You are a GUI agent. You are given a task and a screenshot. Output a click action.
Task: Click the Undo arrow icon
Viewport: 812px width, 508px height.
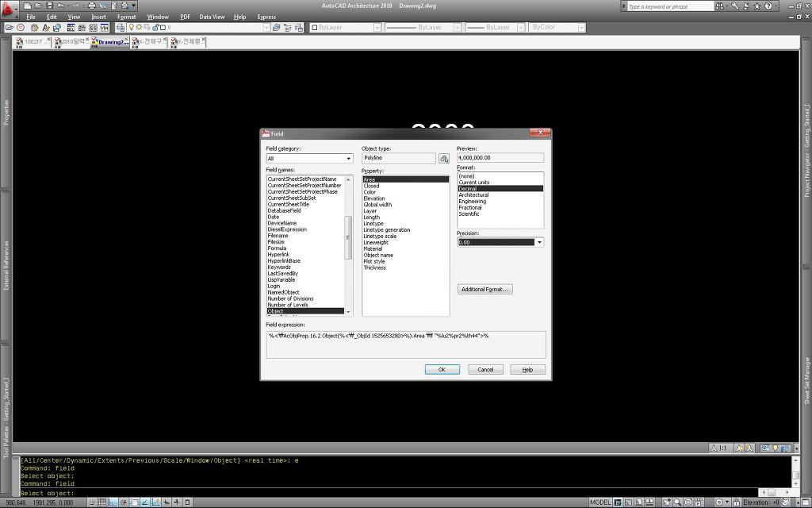(x=60, y=6)
